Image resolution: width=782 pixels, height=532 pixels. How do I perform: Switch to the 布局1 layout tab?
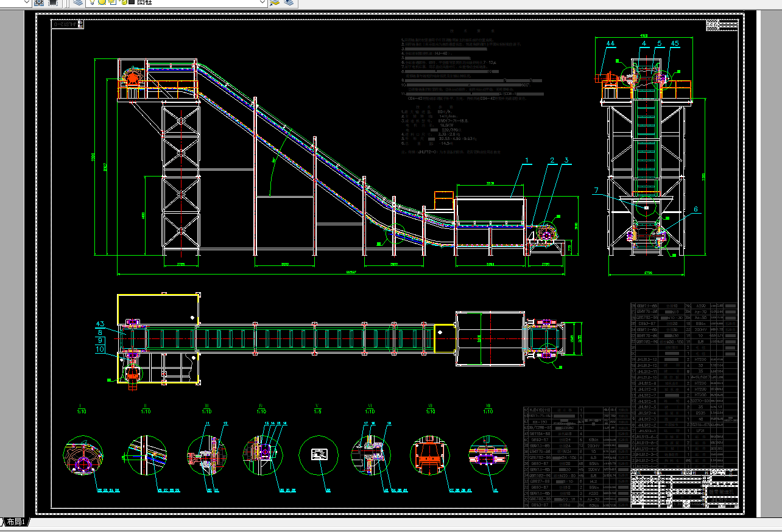click(x=15, y=522)
